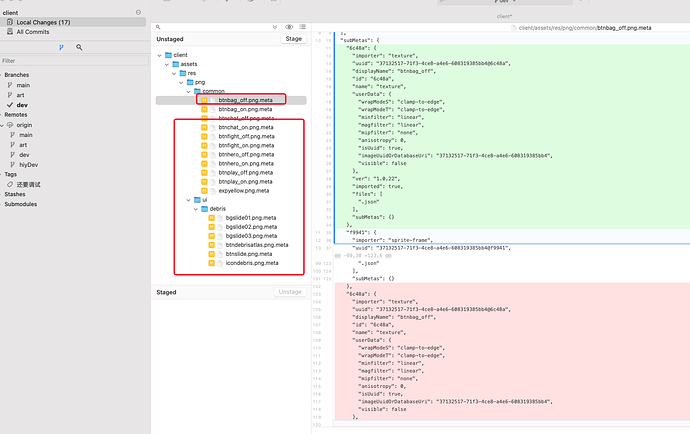Select the tag 还要调试
Image resolution: width=690 pixels, height=434 pixels.
[29, 184]
